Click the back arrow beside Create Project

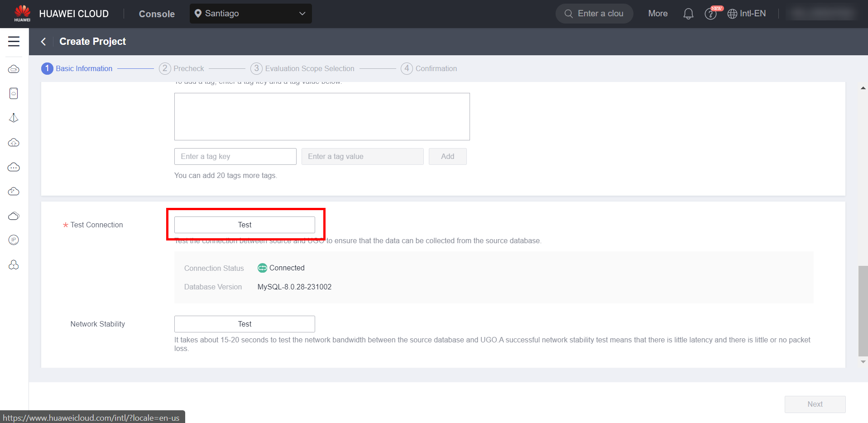[43, 42]
